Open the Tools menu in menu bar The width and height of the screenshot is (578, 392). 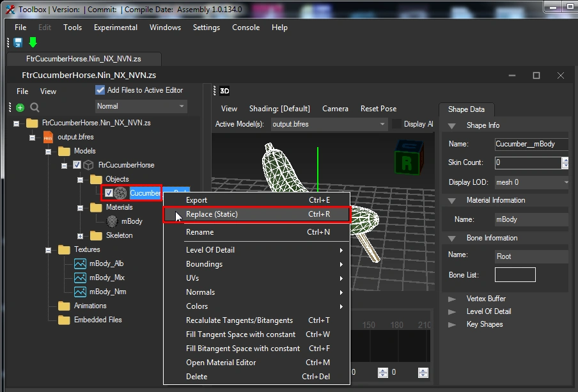(73, 27)
